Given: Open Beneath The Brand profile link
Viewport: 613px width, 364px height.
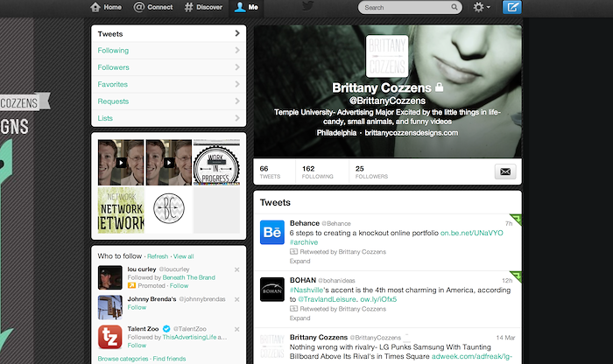Looking at the screenshot, I should [189, 277].
